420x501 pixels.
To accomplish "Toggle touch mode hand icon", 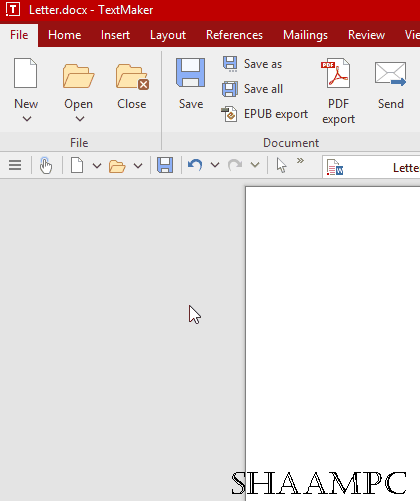I will 46,165.
